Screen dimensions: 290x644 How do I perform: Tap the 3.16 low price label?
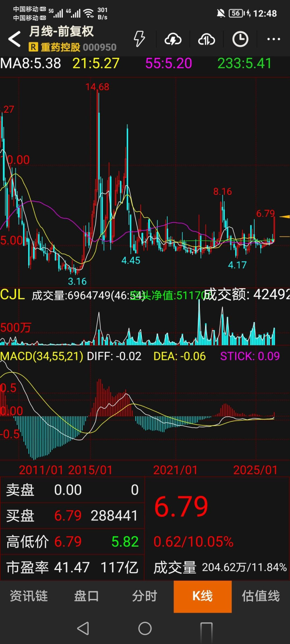coord(77,281)
